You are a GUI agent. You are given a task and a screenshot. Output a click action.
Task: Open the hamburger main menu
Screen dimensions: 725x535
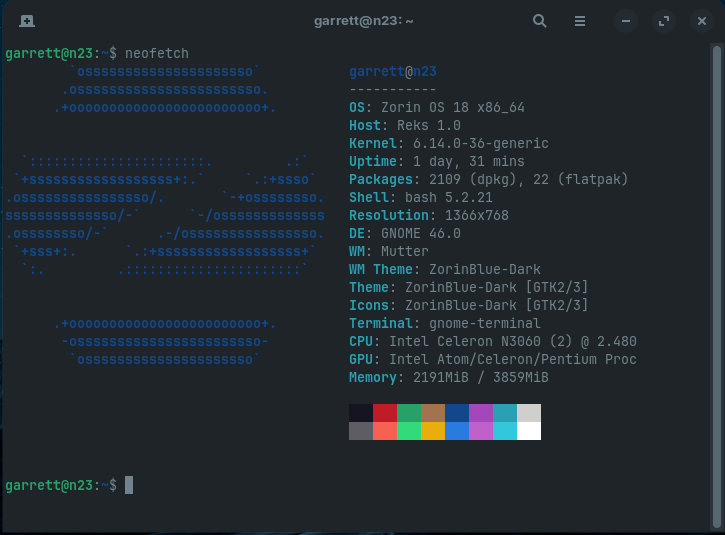tap(580, 20)
